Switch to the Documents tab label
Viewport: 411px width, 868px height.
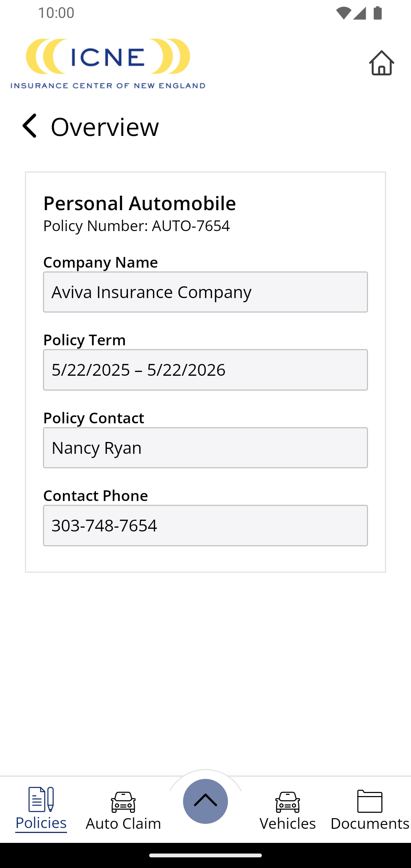pos(370,823)
